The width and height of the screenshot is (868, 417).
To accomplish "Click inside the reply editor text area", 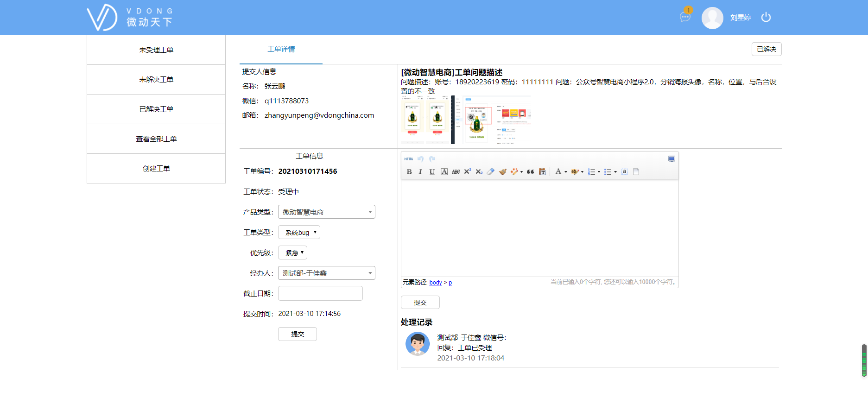I will [x=540, y=228].
